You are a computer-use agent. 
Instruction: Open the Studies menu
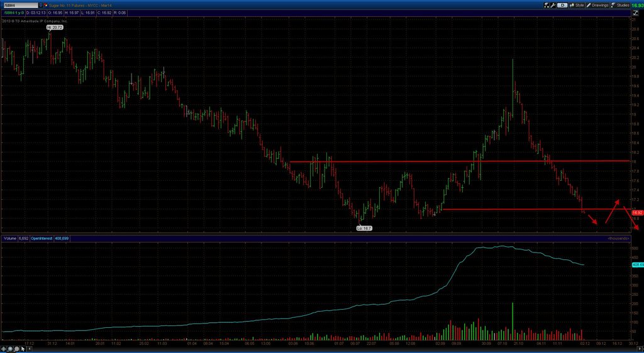[620, 5]
